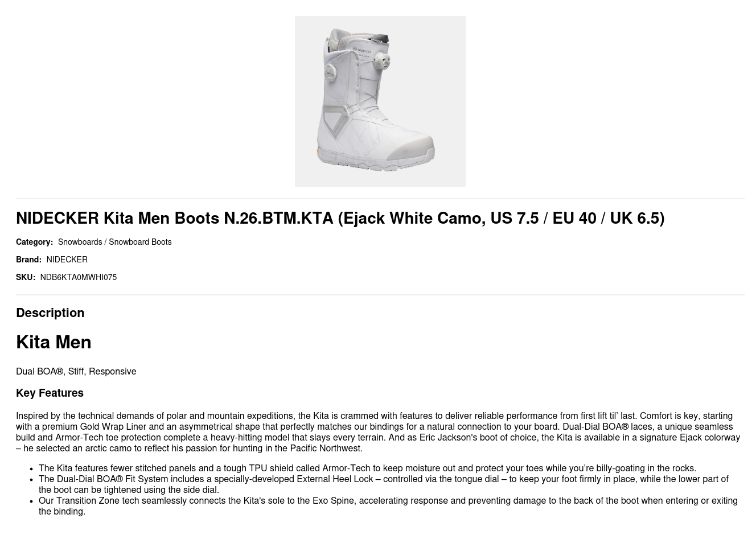This screenshot has width=756, height=543.
Task: Click the Key Features heading
Action: click(x=50, y=393)
